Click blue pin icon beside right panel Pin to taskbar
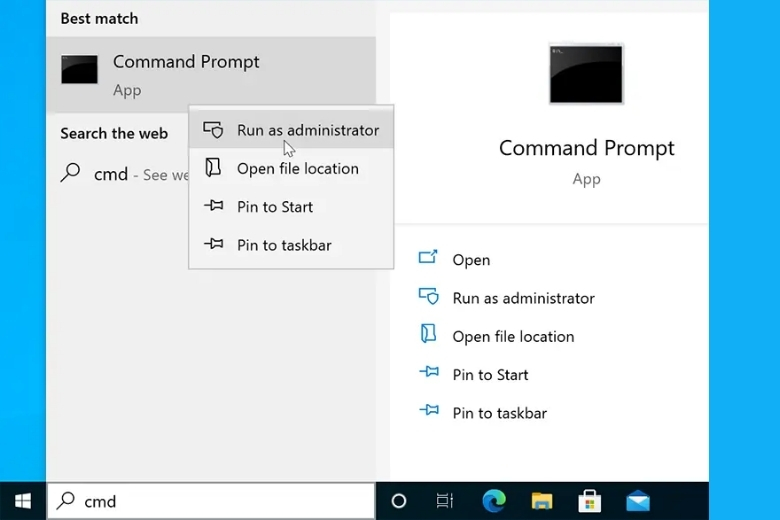The image size is (780, 520). coord(429,410)
